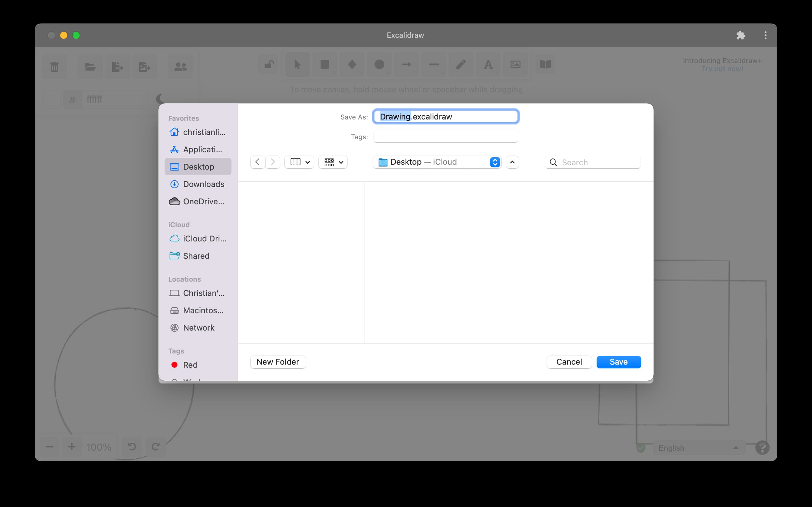This screenshot has width=812, height=507.
Task: Click the Save button
Action: tap(618, 362)
